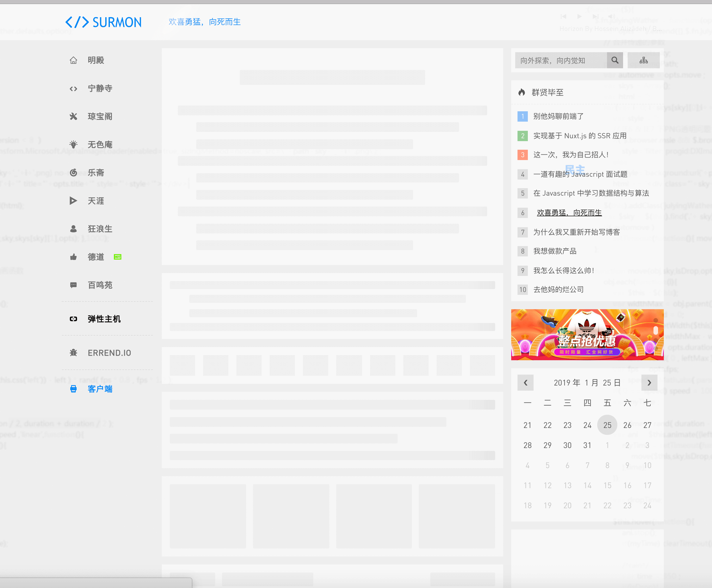Open the 百鸣苑 guestbook chat icon item
The image size is (712, 588).
click(100, 285)
